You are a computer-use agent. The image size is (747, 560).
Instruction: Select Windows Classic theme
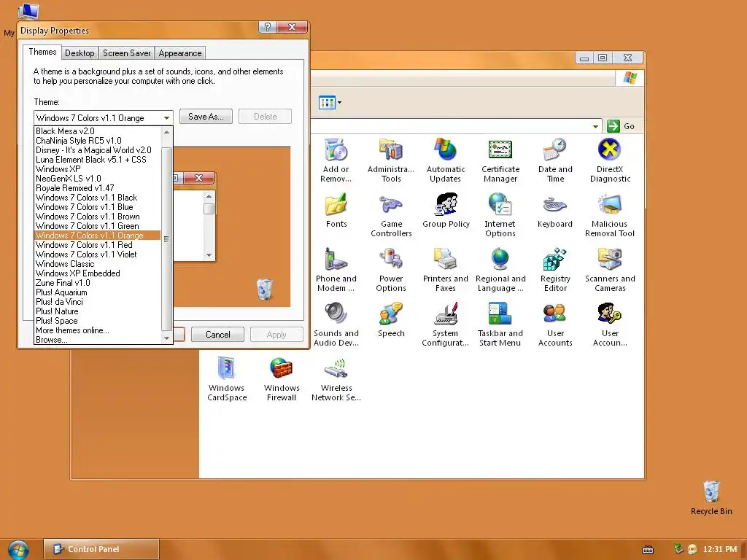coord(98,264)
